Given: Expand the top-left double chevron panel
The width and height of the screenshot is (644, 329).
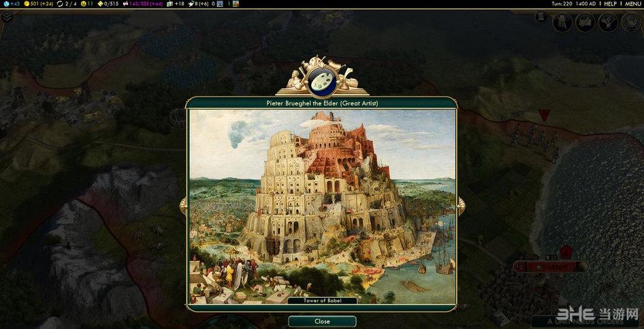Looking at the screenshot, I should 7,17.
